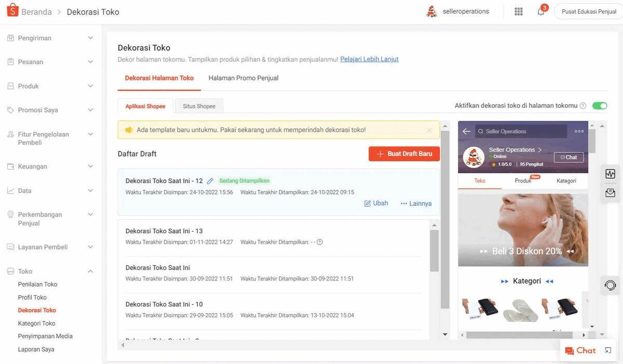Viewport: 623px width, 364px height.
Task: Select the Situs Shopee tab
Action: (x=199, y=106)
